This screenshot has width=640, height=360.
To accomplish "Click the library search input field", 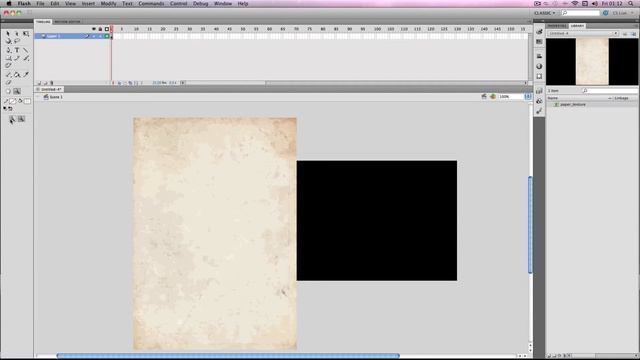I will point(610,91).
